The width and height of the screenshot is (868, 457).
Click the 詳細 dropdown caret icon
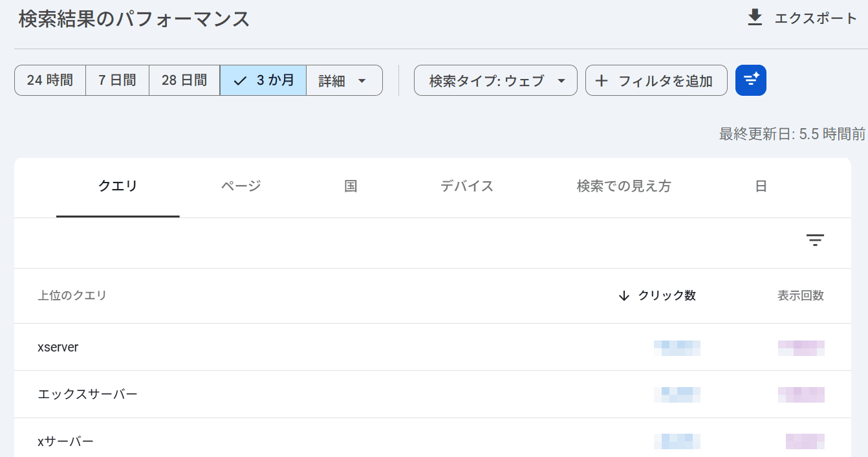363,80
